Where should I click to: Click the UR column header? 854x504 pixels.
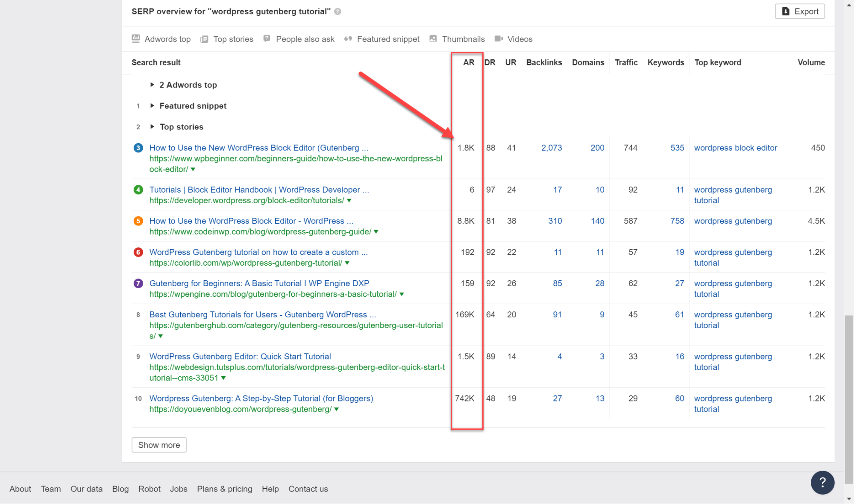coord(511,62)
